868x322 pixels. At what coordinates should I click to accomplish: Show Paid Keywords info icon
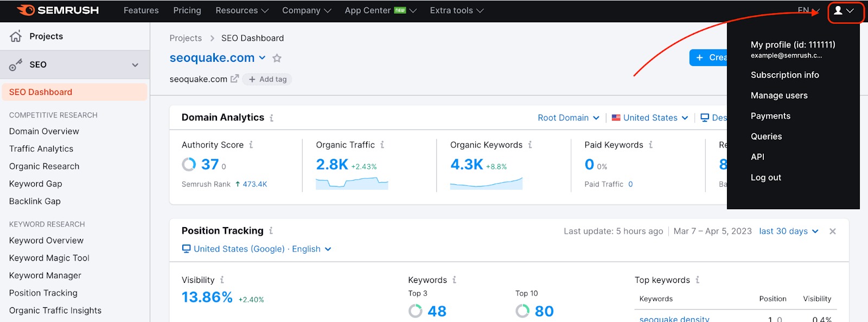650,145
